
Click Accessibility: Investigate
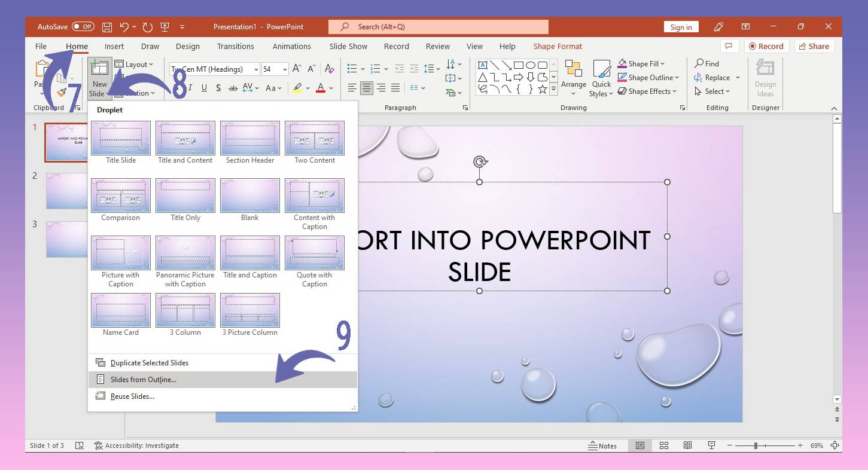[137, 445]
